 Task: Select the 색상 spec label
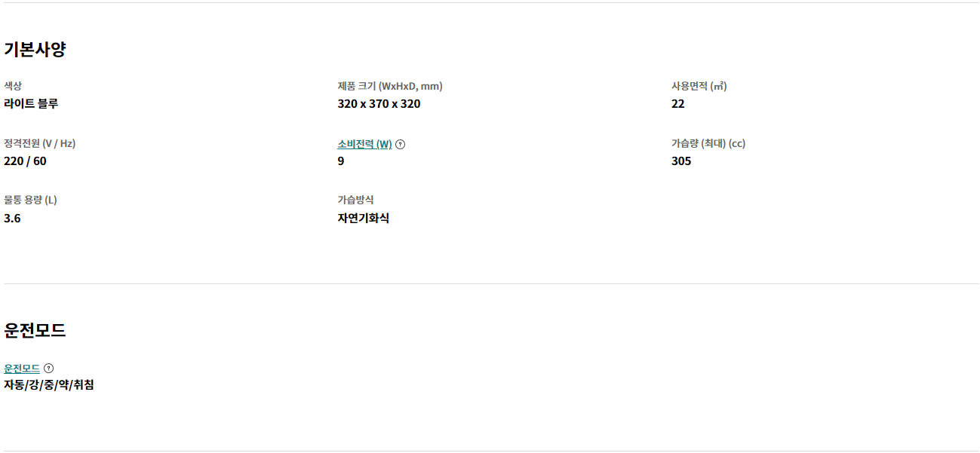coord(13,86)
